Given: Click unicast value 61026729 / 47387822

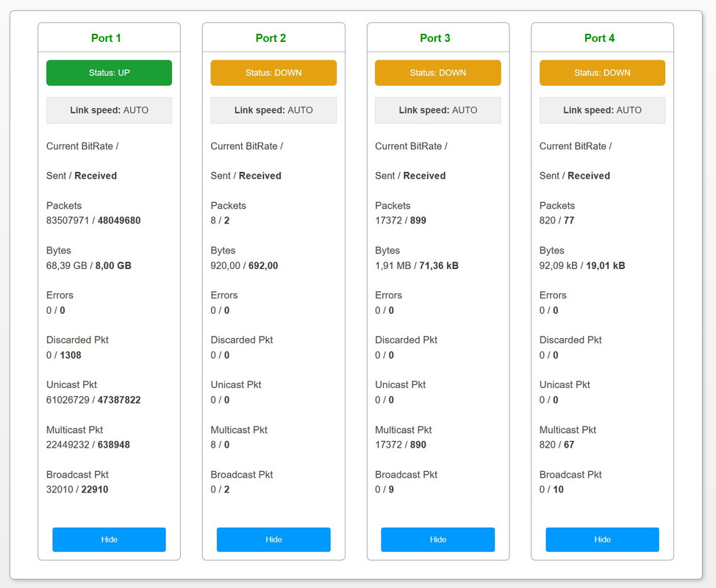Looking at the screenshot, I should tap(93, 400).
